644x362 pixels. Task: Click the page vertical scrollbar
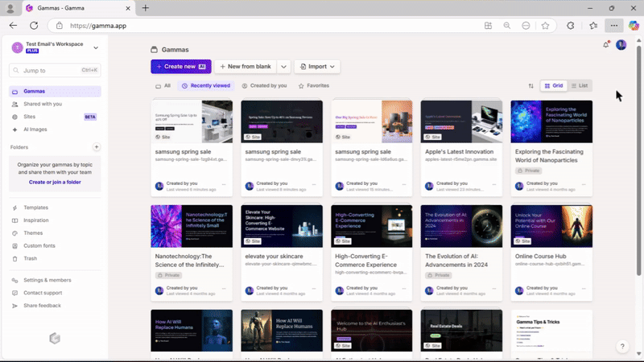(x=639, y=161)
